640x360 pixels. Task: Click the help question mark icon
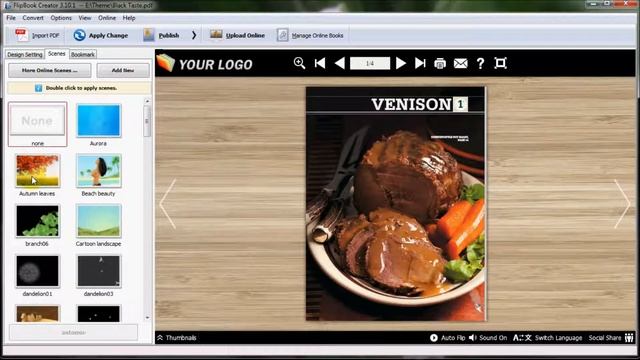[480, 63]
